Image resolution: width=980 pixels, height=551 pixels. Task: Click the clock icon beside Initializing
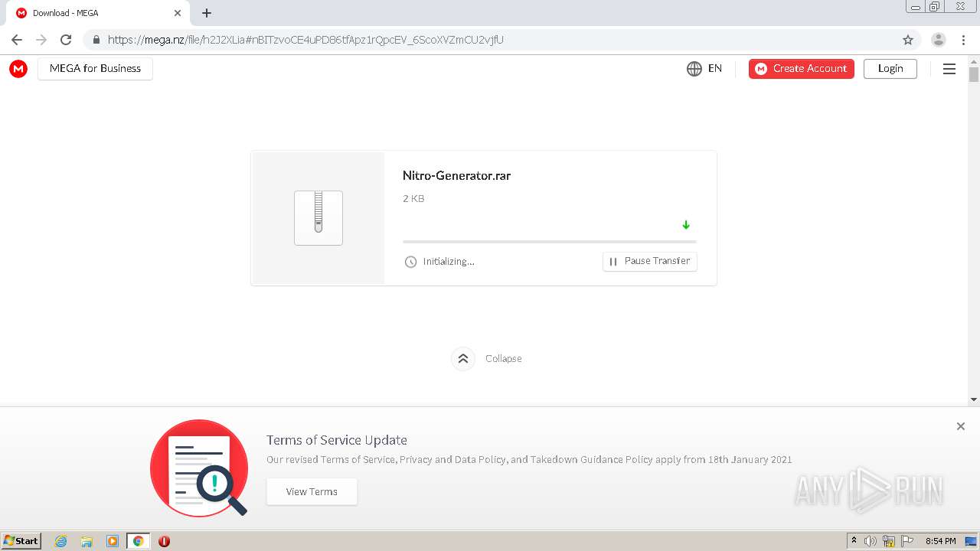pyautogui.click(x=410, y=262)
